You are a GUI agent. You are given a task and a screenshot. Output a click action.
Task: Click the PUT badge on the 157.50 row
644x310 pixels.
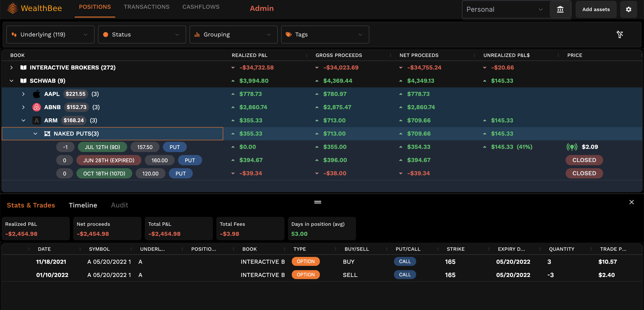[174, 147]
